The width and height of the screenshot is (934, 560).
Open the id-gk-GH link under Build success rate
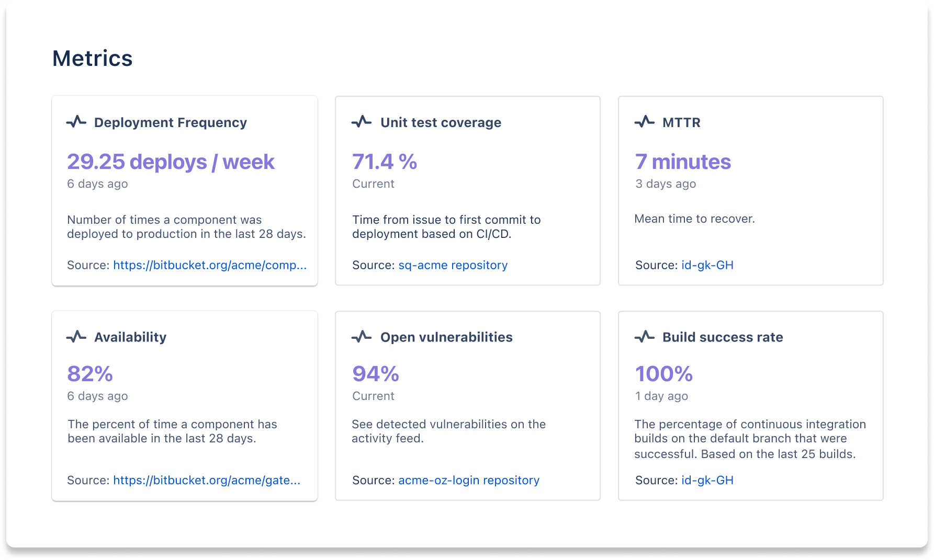[707, 480]
